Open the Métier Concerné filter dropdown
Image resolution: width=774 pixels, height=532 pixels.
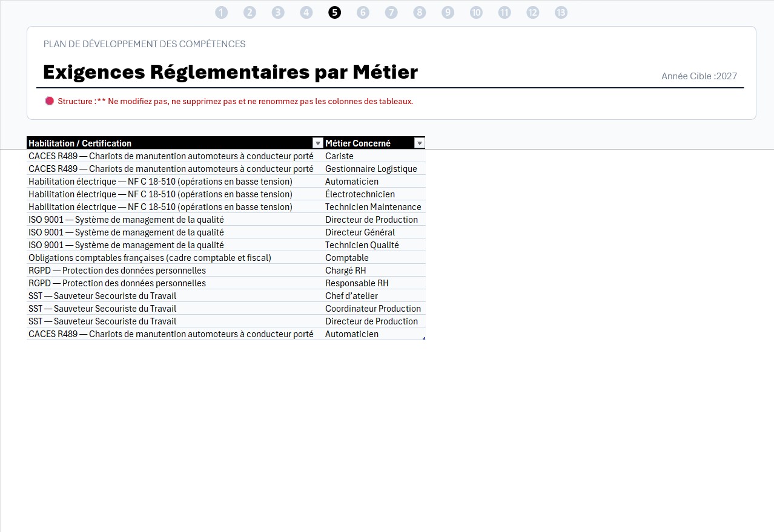pos(419,143)
